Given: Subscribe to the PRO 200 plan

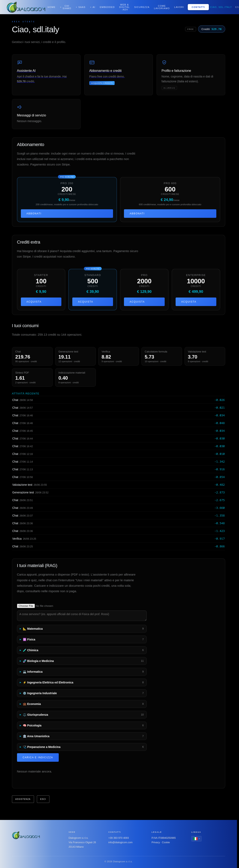Looking at the screenshot, I should 67,214.
